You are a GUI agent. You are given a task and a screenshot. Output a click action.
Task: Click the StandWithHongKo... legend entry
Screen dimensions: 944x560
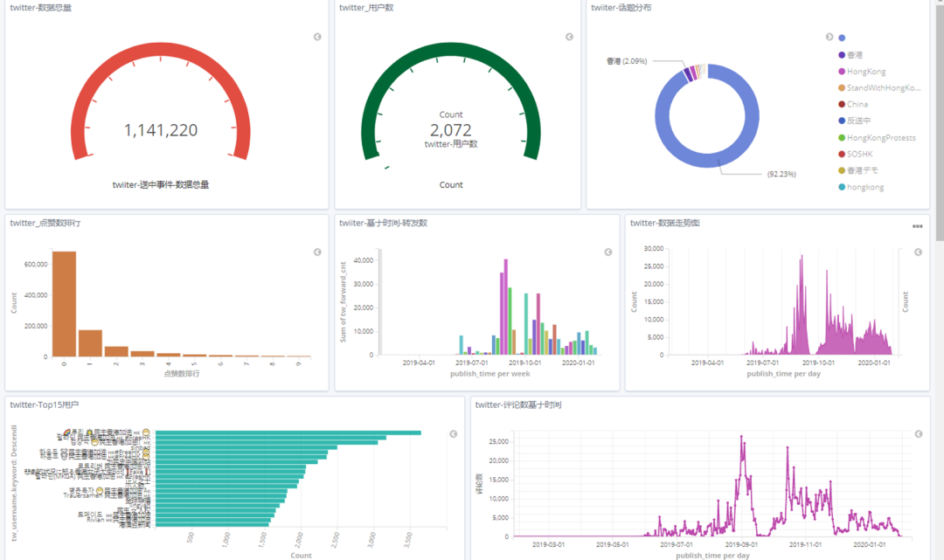point(879,88)
